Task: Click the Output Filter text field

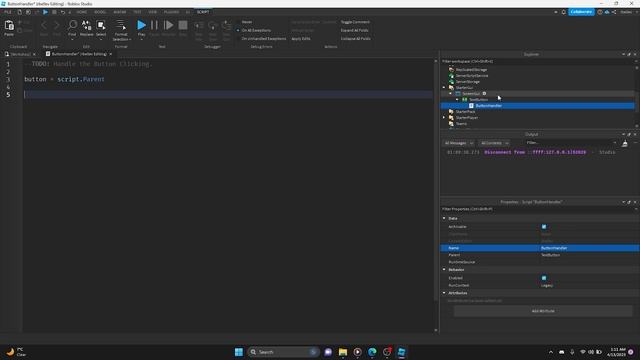Action: (571, 143)
